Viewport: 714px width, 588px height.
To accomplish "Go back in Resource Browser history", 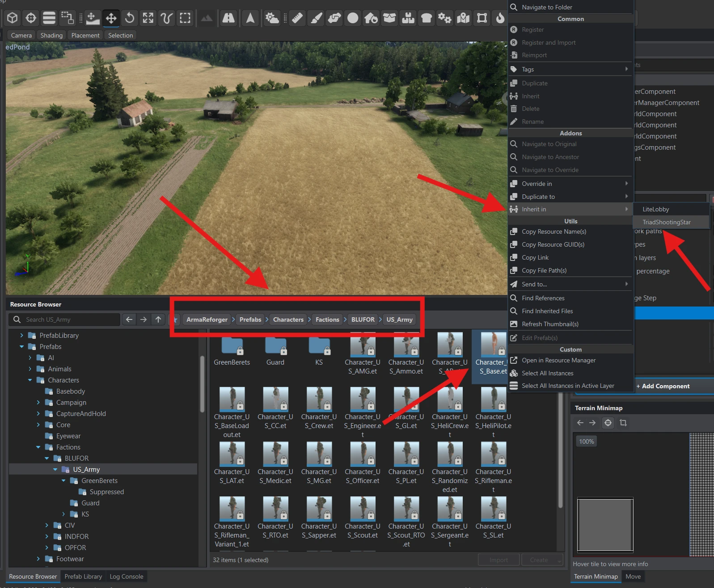I will pos(129,319).
